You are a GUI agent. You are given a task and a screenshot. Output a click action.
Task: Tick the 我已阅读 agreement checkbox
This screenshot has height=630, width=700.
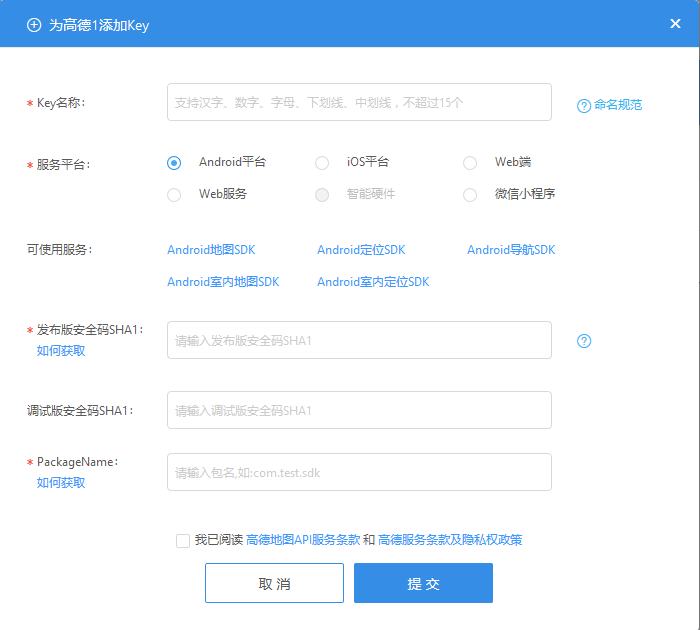[183, 541]
